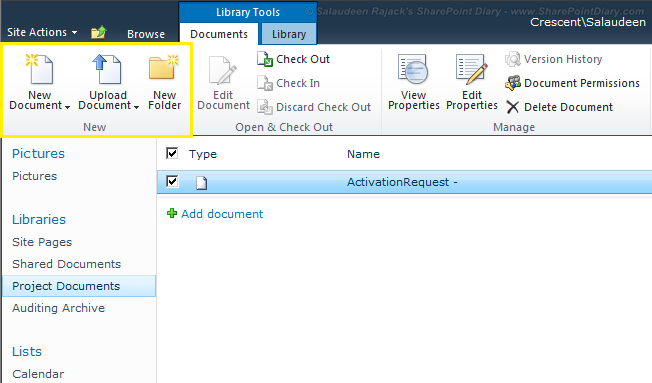Screen dimensions: 652x383
Task: Click the New Document icon
Action: coord(40,69)
